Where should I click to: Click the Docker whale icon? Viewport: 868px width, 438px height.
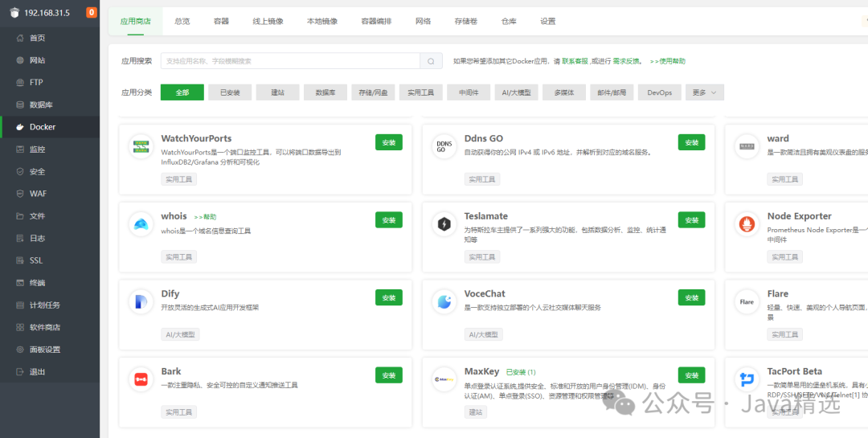[x=20, y=127]
